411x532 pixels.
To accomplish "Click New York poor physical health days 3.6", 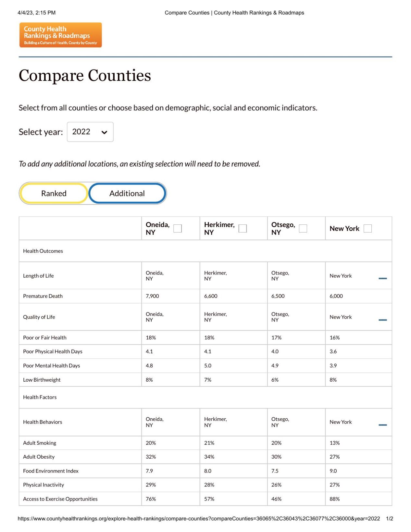I will pos(333,351).
